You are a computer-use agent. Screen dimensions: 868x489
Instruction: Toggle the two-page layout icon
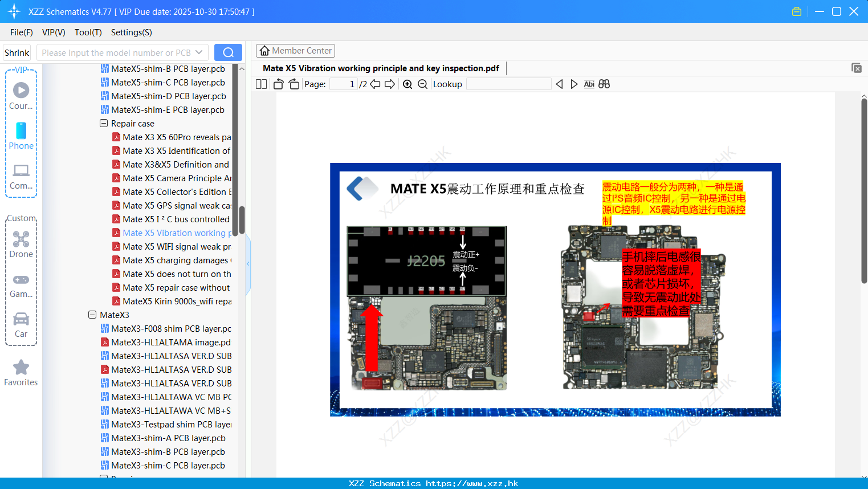point(261,84)
